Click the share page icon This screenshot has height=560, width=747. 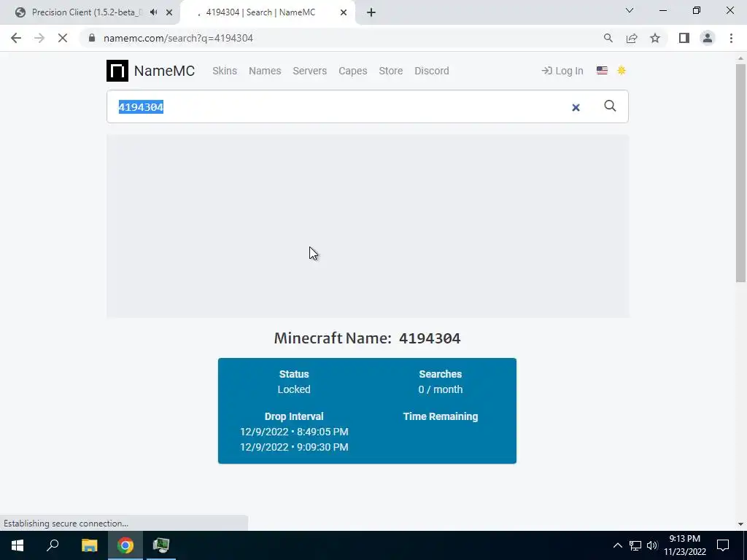[x=632, y=38]
